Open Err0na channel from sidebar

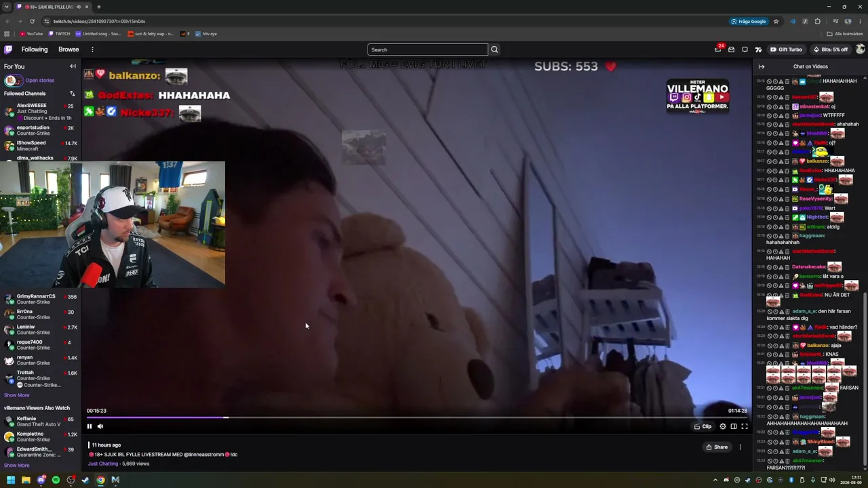coord(41,314)
